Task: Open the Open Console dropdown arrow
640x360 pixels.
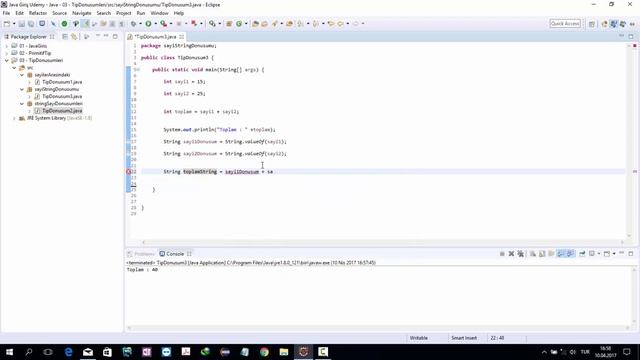Action: tap(613, 254)
